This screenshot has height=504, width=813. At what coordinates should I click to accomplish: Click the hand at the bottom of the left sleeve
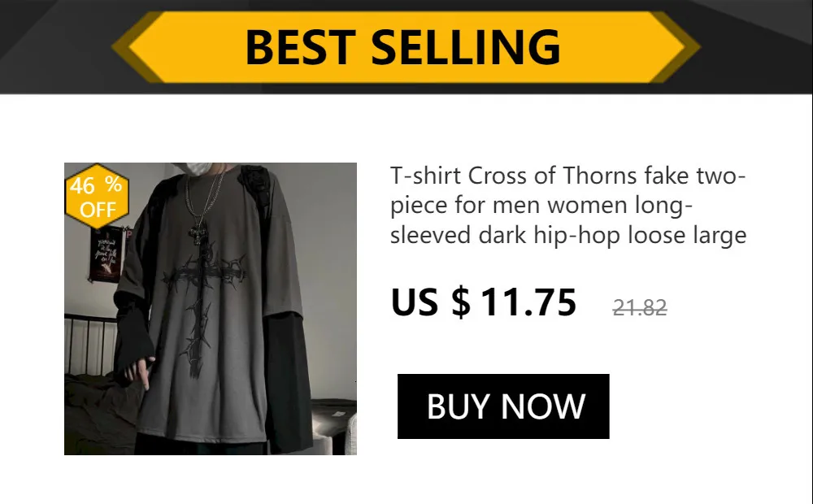(141, 371)
